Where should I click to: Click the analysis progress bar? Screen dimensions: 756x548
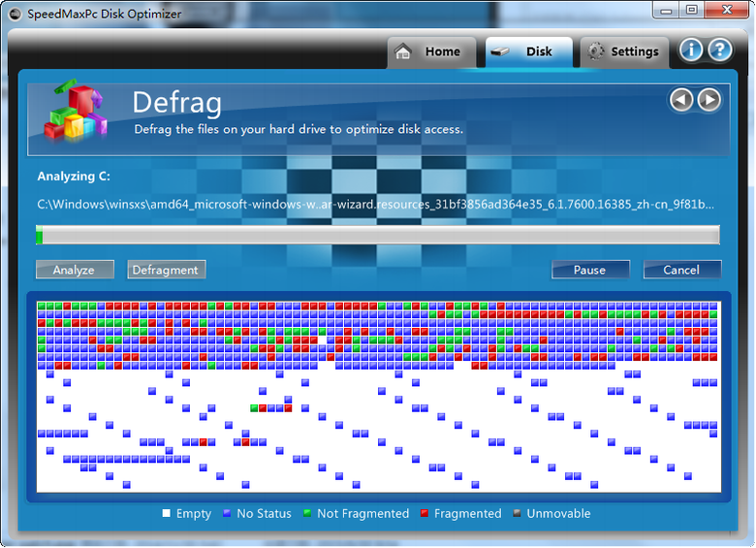pyautogui.click(x=378, y=236)
